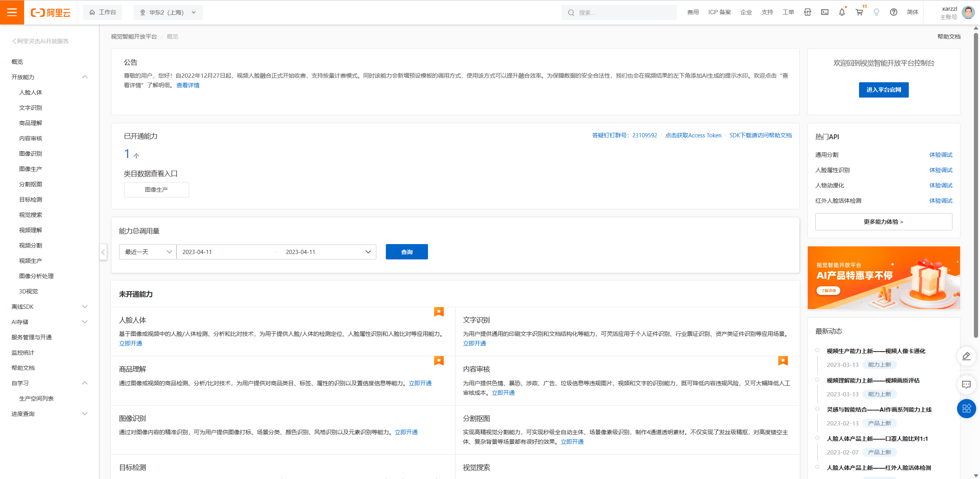Go back via 阿里灵杰AI开放服务 arrow

pos(40,41)
